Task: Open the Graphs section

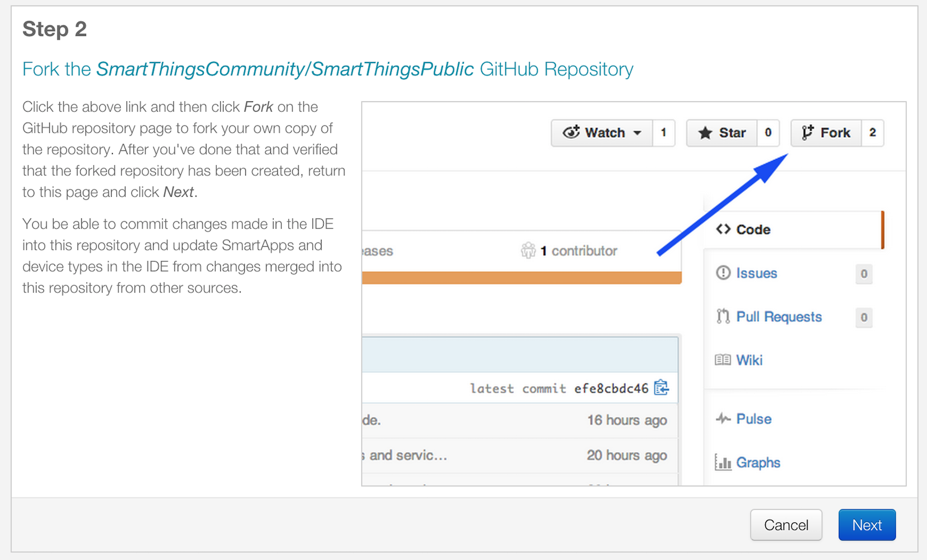Action: coord(758,462)
